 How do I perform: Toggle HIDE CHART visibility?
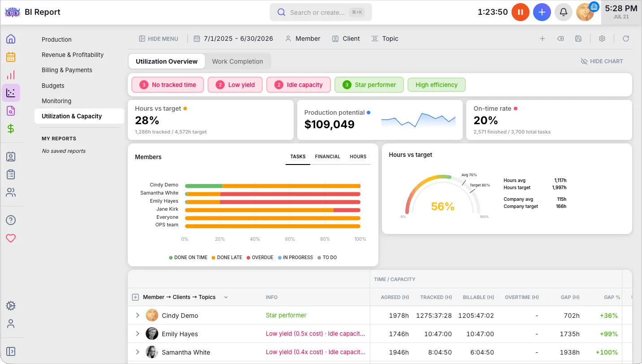point(602,61)
